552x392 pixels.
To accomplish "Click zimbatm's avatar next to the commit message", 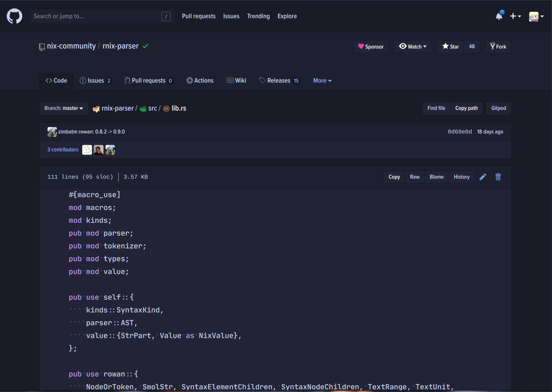I will click(52, 131).
